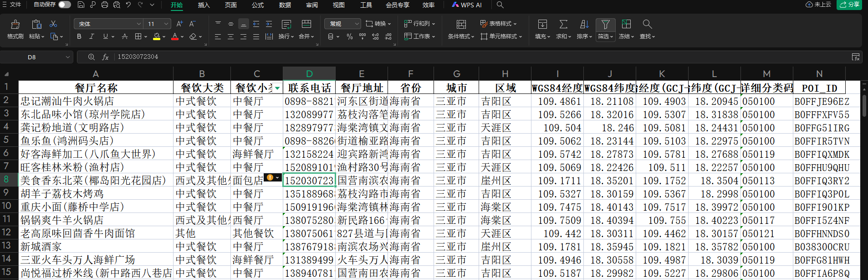Click the Format Painter (格式刷) icon

[x=15, y=25]
